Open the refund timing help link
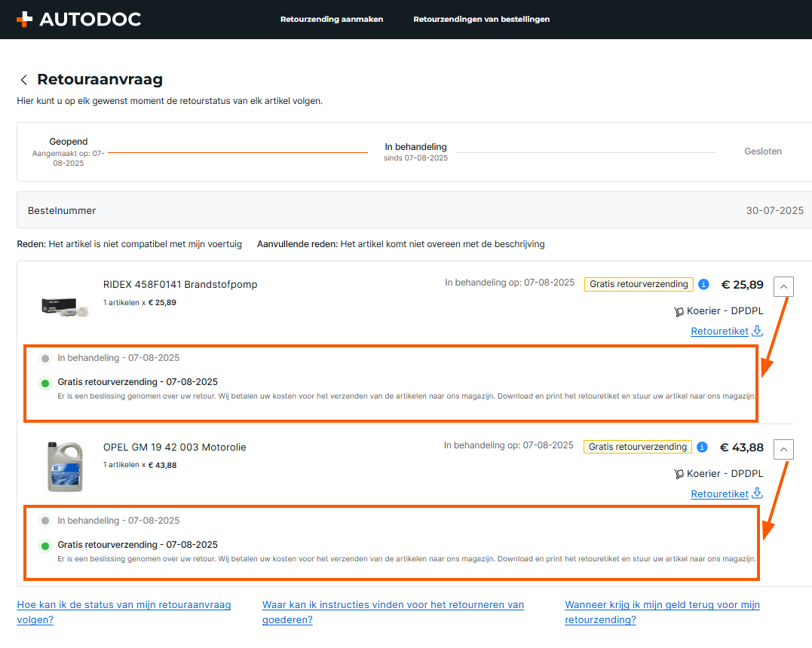The image size is (812, 648). point(662,612)
